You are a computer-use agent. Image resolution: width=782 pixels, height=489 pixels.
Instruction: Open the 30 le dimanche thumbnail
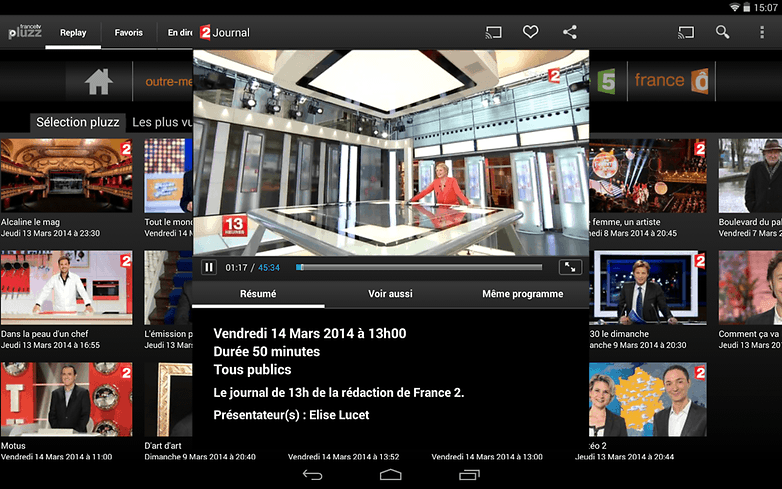point(648,288)
